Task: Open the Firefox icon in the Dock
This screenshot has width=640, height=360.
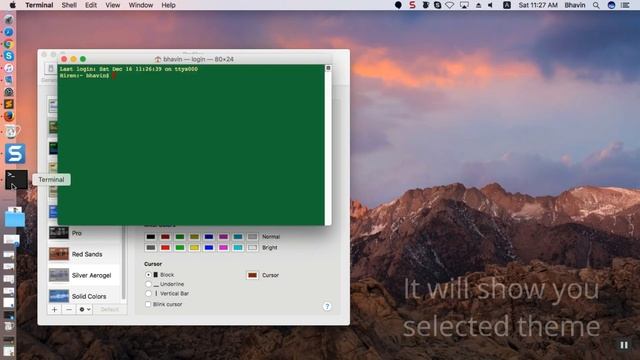Action: pyautogui.click(x=9, y=116)
